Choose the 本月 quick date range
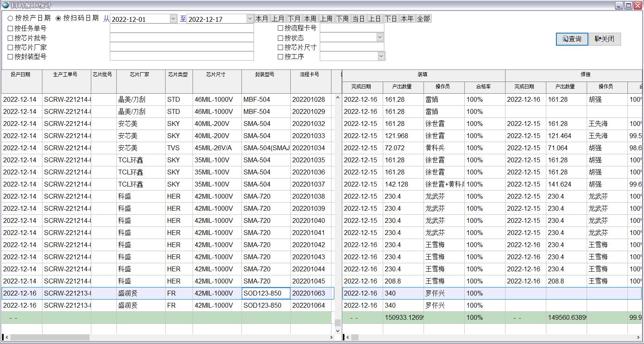This screenshot has width=644, height=344. (x=262, y=19)
